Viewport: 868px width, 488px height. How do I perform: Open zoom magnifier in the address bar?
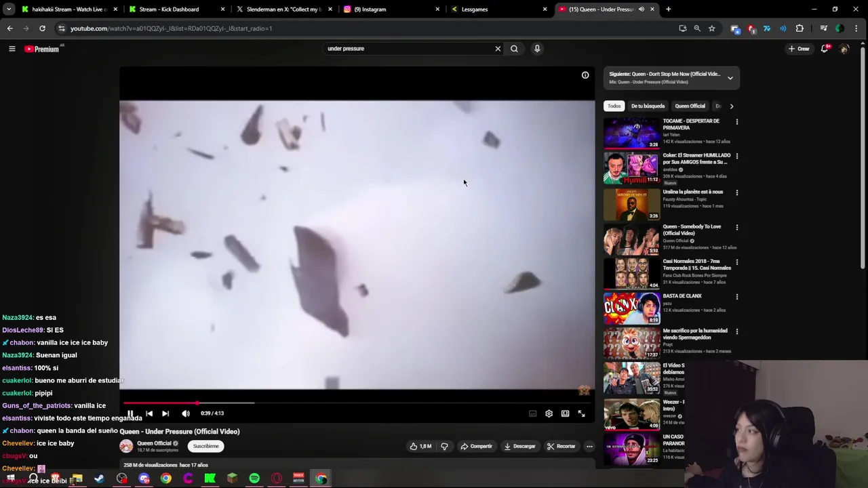[697, 28]
